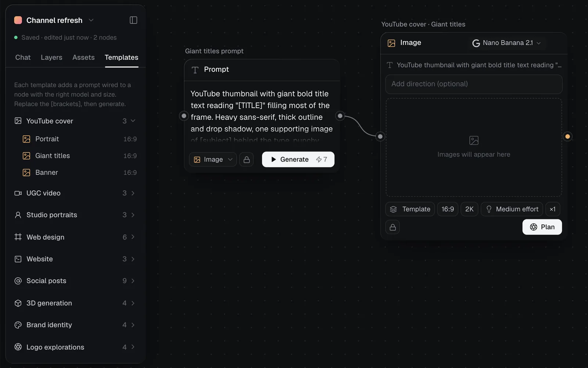
Task: Toggle the Prompt node lock
Action: pyautogui.click(x=247, y=159)
